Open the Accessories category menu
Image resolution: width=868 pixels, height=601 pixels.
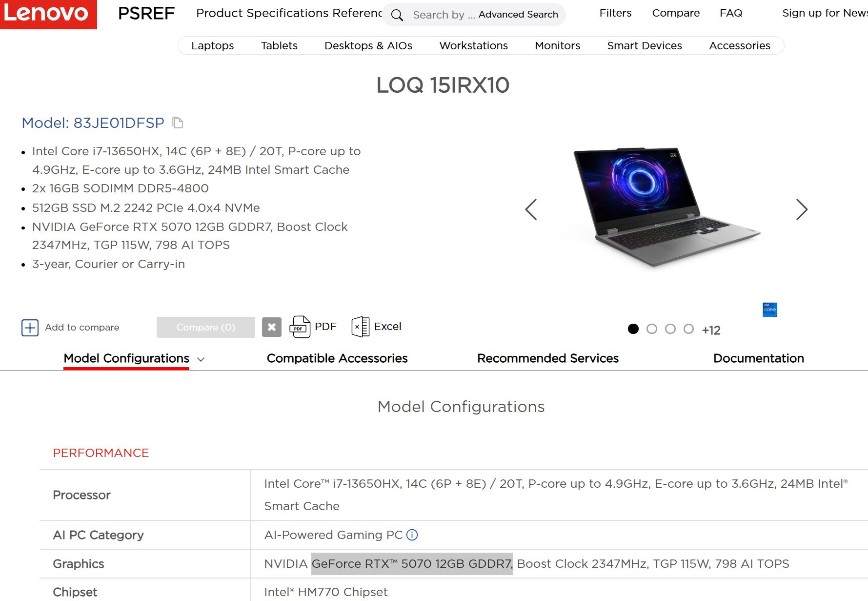(x=740, y=45)
